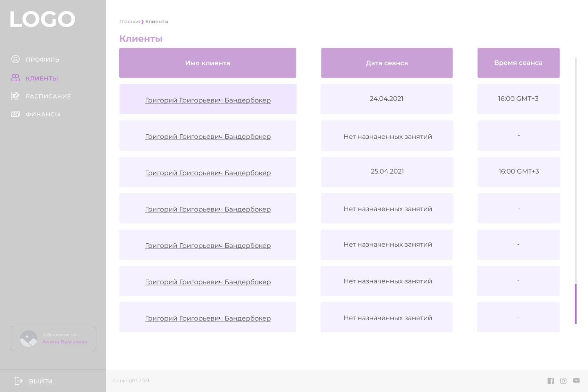Viewport: 588px width, 392px height.
Task: Click the Дата сеанса column header
Action: (387, 63)
